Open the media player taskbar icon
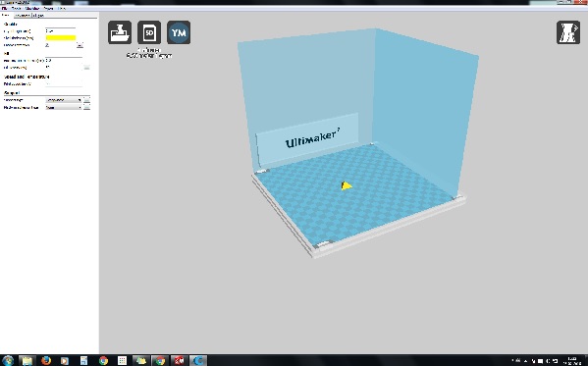 click(65, 361)
